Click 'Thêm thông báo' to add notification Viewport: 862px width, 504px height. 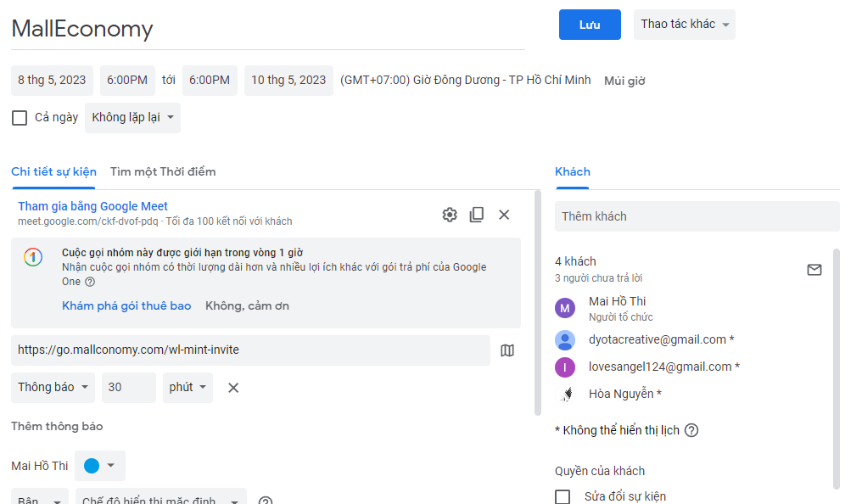pyautogui.click(x=57, y=427)
